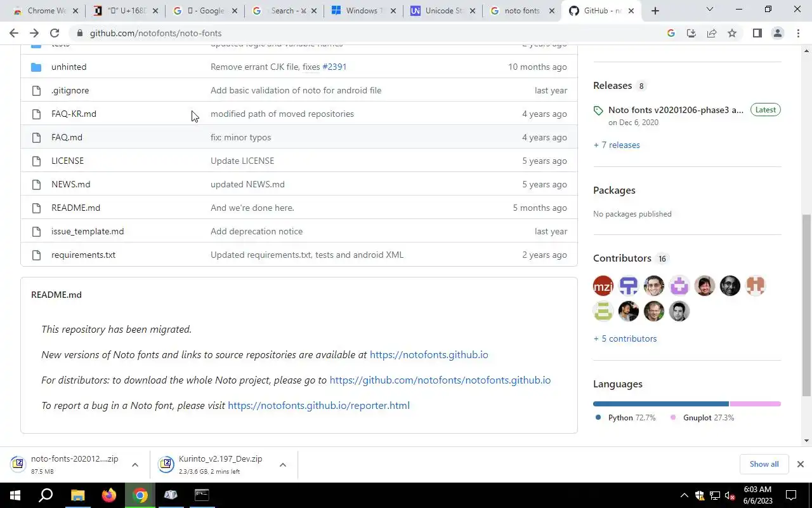Open the reporter.html bug link

click(318, 405)
